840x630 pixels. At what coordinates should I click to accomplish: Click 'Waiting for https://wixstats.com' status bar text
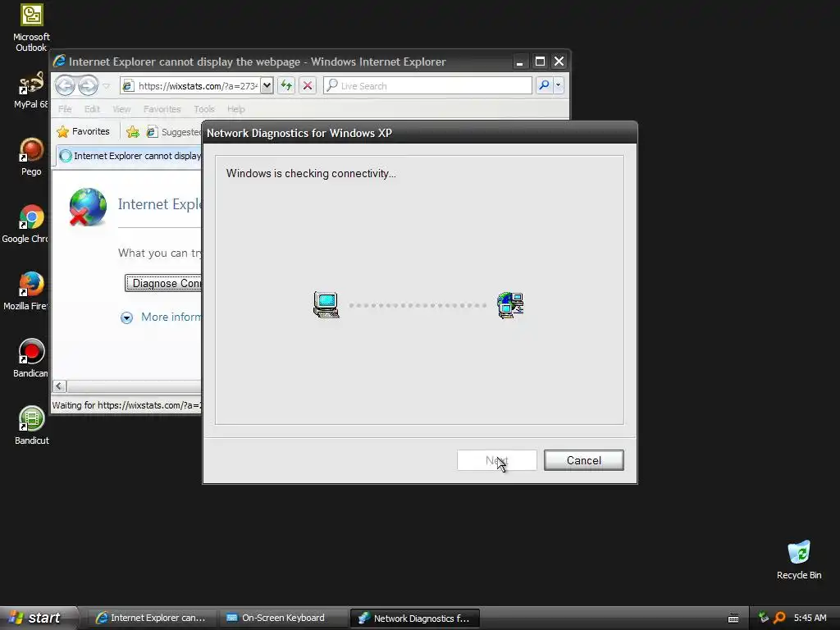[126, 405]
